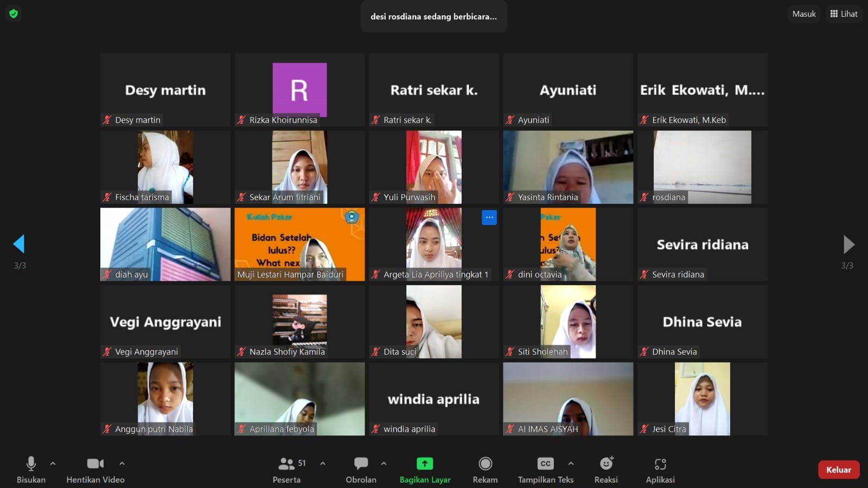
Task: Open the Reaksi reactions menu
Action: pos(606,470)
